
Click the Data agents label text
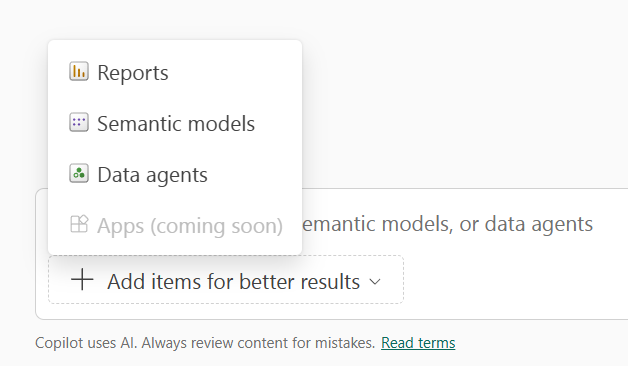click(152, 175)
